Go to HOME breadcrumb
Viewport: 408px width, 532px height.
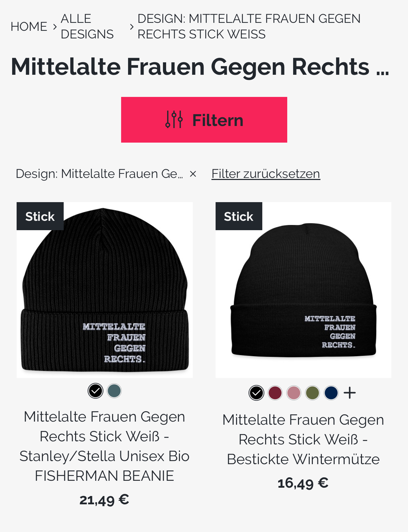29,26
